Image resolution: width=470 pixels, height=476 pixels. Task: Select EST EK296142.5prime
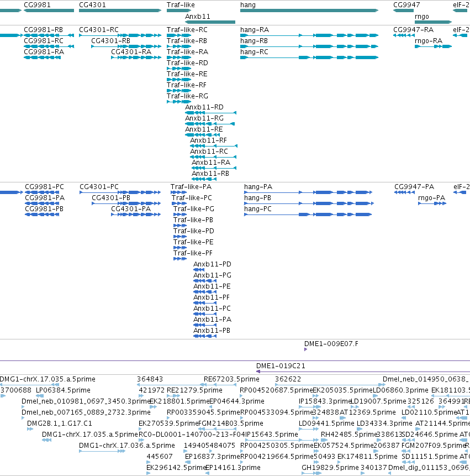pyautogui.click(x=148, y=473)
